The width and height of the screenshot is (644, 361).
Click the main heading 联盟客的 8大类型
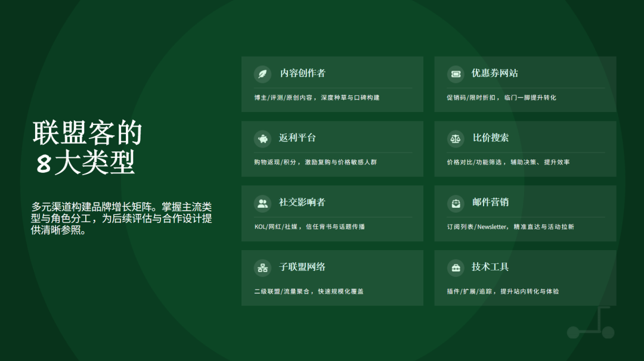coord(88,148)
